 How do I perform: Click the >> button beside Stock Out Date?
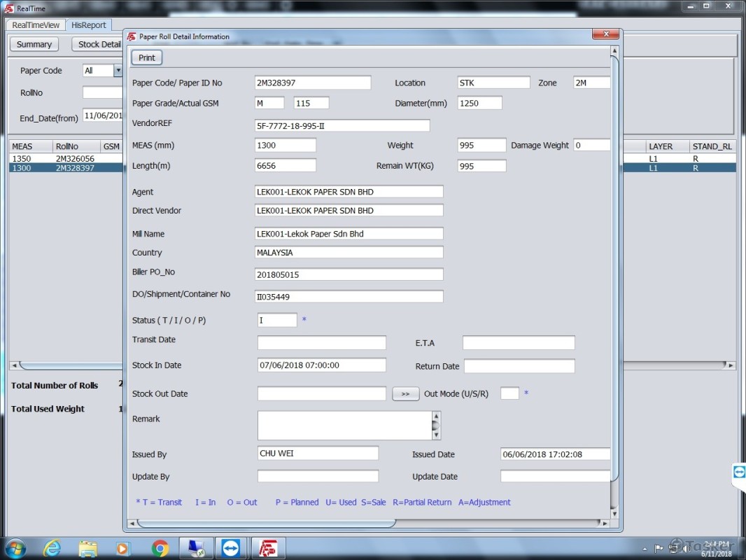(x=405, y=394)
